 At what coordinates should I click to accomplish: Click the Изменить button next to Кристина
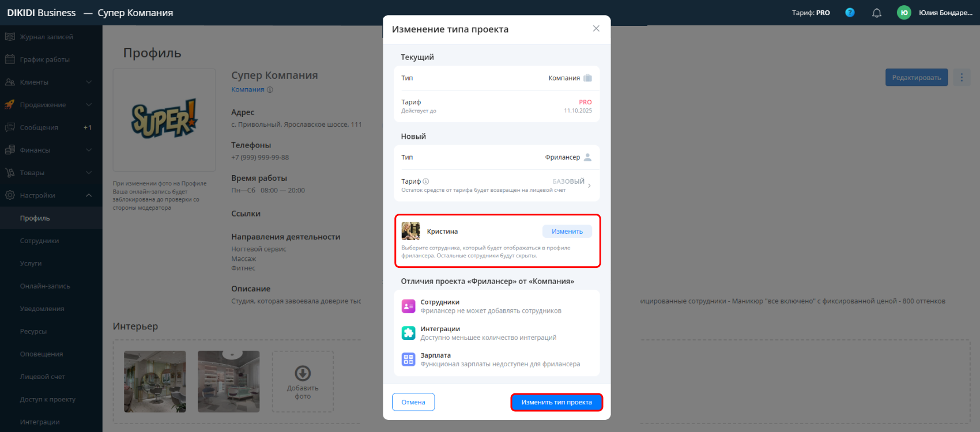click(x=567, y=232)
